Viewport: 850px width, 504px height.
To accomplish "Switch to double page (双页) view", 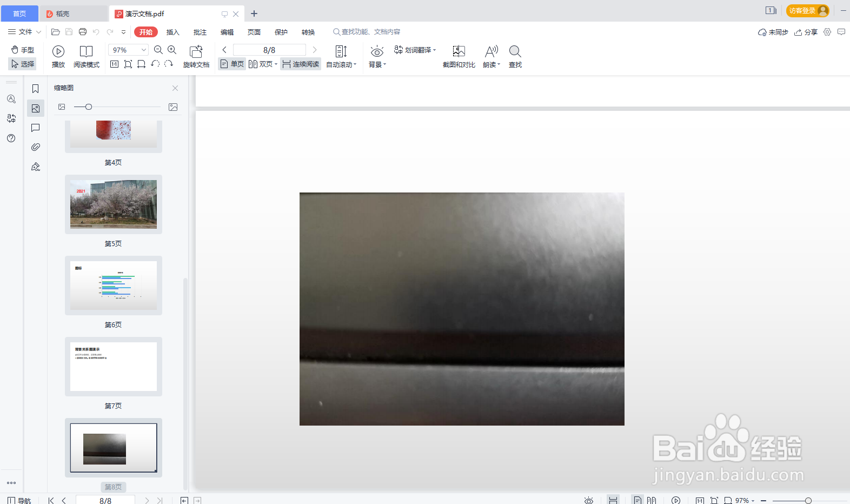I will [x=261, y=64].
